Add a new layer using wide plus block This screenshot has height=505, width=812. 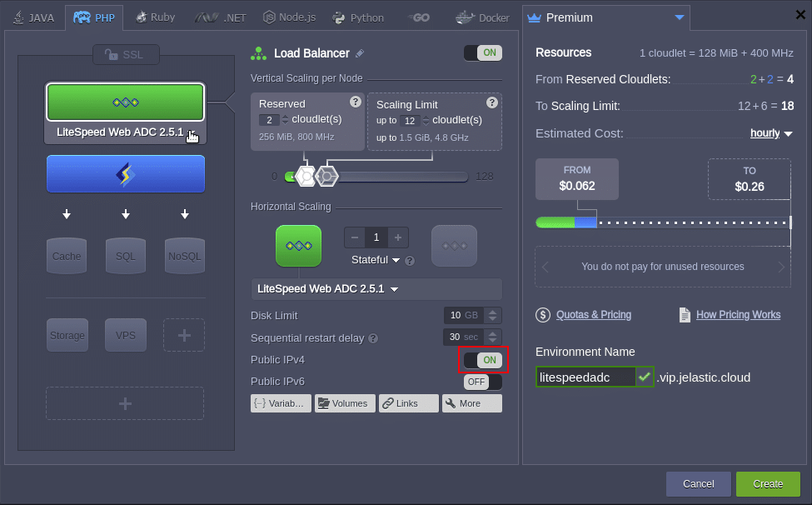125,403
